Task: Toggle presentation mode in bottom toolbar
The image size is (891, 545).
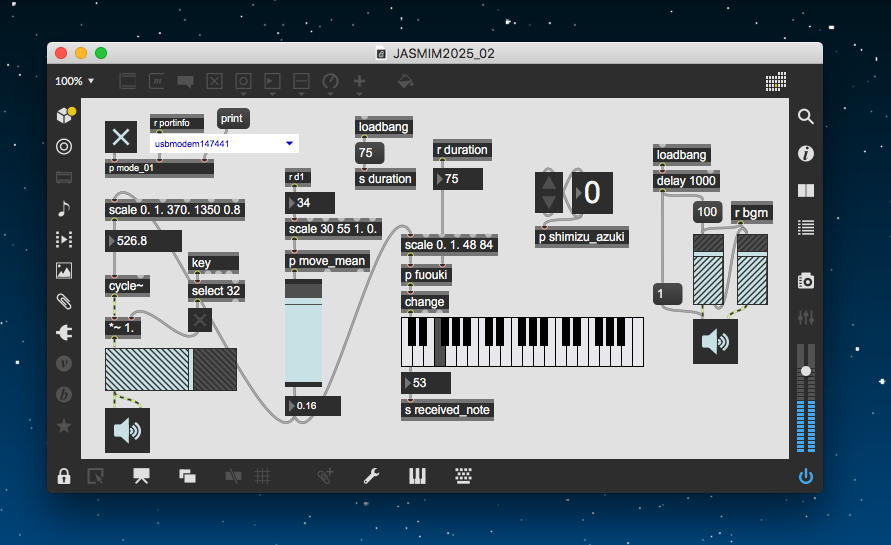Action: [x=141, y=476]
